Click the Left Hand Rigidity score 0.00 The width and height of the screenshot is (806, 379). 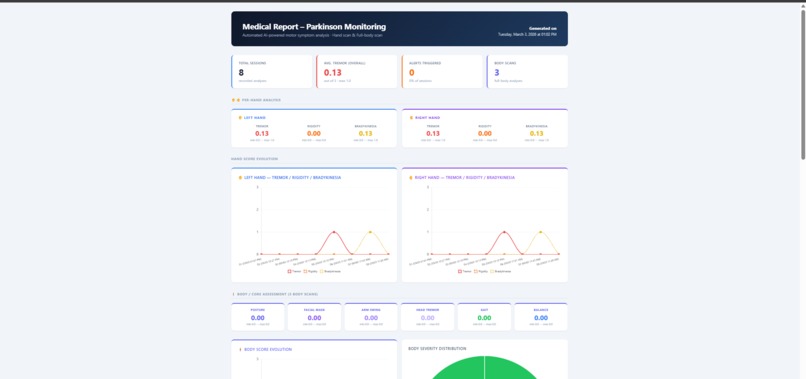point(314,134)
